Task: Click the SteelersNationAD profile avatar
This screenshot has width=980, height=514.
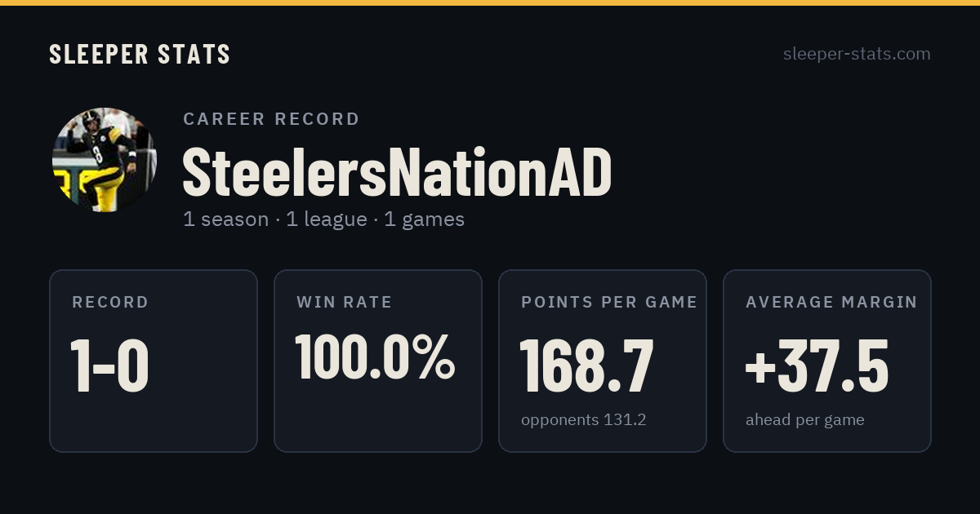Action: [x=105, y=160]
